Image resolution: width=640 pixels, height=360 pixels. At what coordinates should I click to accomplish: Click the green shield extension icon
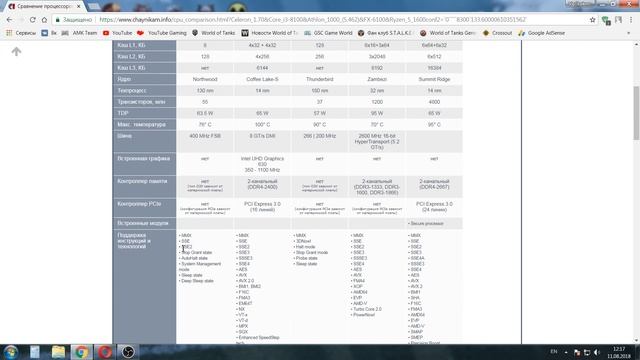pos(606,20)
